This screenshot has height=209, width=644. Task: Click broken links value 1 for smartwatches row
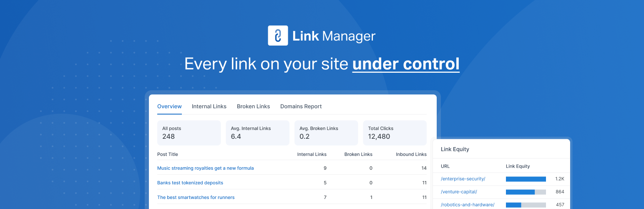(371, 197)
